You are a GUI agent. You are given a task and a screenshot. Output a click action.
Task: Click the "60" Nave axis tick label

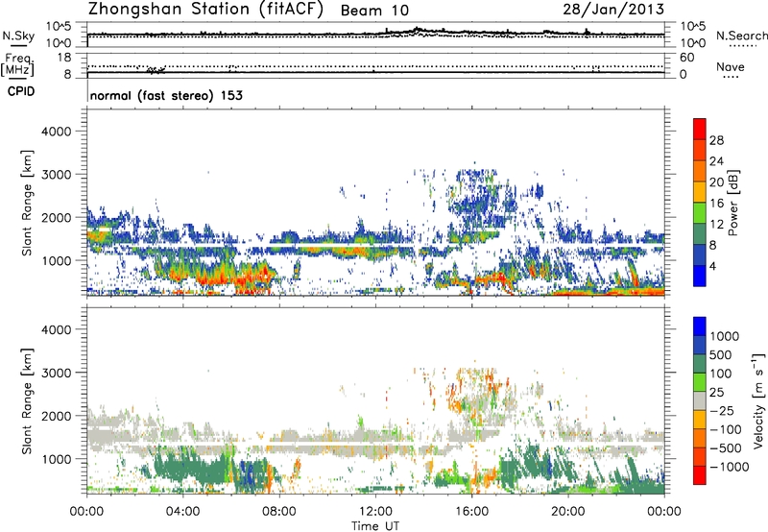coord(686,58)
